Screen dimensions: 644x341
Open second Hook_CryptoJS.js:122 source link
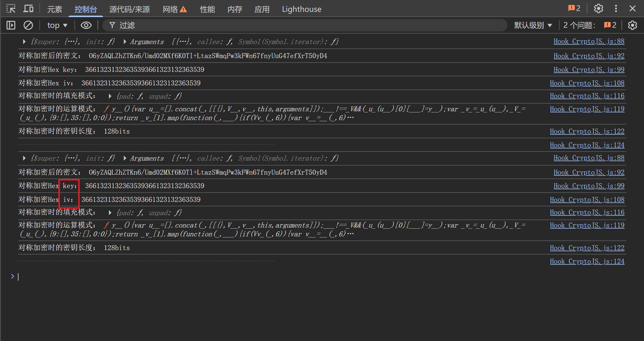tap(587, 248)
